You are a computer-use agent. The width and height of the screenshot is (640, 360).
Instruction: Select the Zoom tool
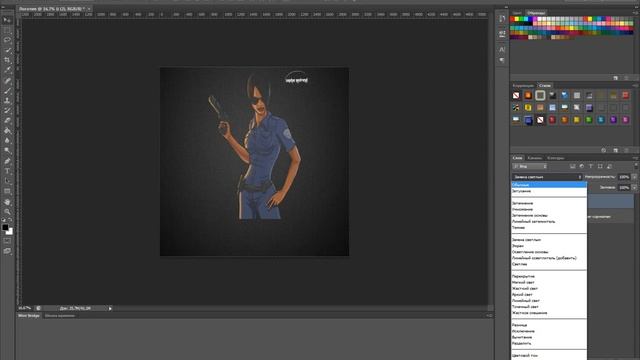[7, 211]
